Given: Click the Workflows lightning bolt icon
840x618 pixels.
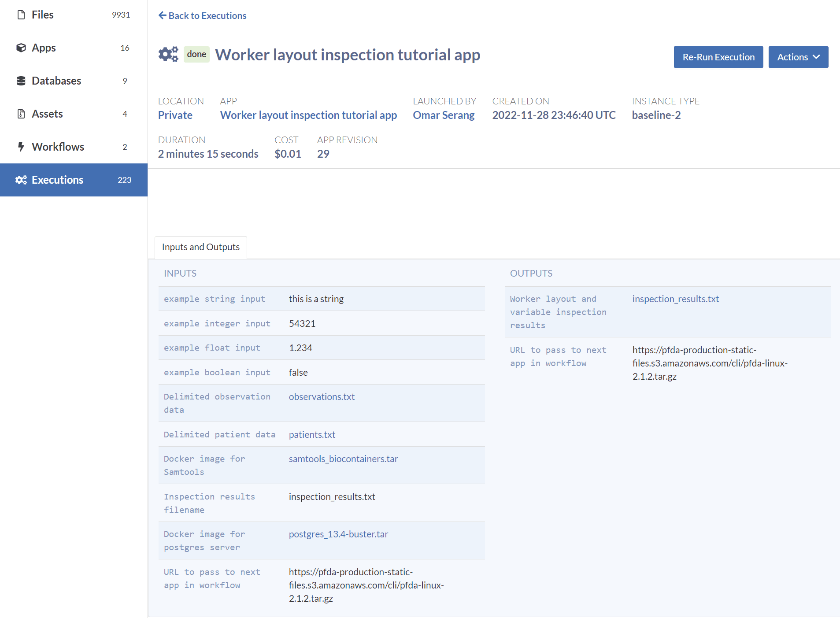Looking at the screenshot, I should (x=21, y=147).
